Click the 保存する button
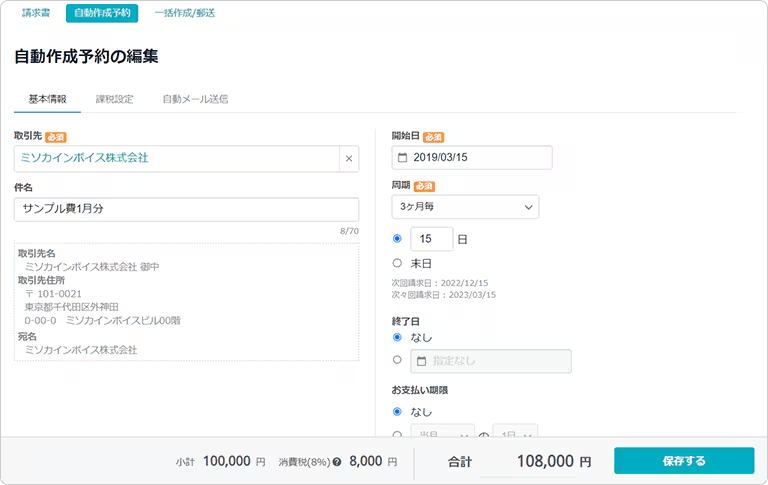This screenshot has height=485, width=768. (683, 461)
